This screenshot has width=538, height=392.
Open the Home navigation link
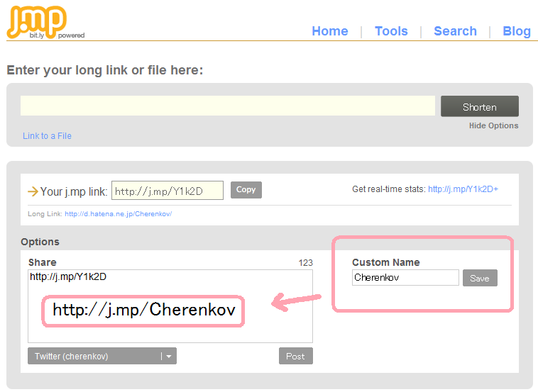point(330,31)
